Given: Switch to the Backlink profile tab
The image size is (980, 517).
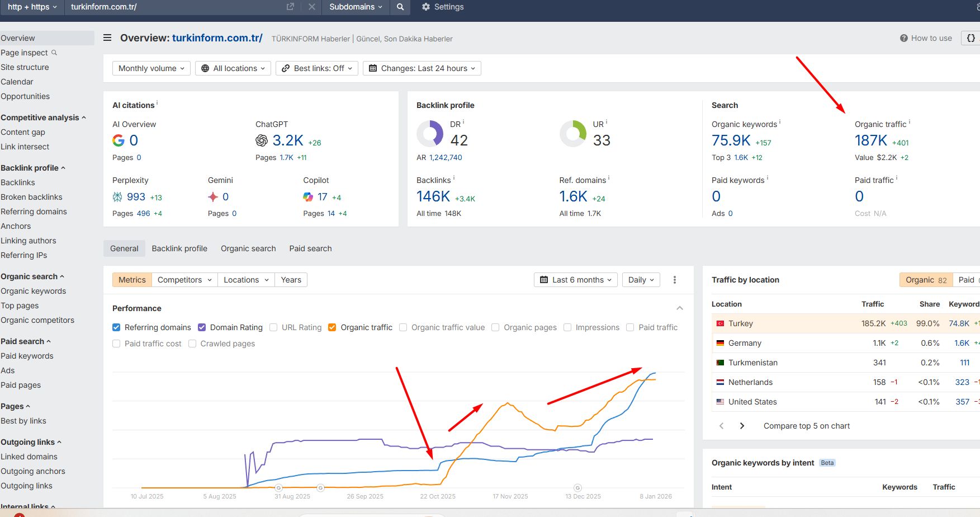Looking at the screenshot, I should (179, 248).
